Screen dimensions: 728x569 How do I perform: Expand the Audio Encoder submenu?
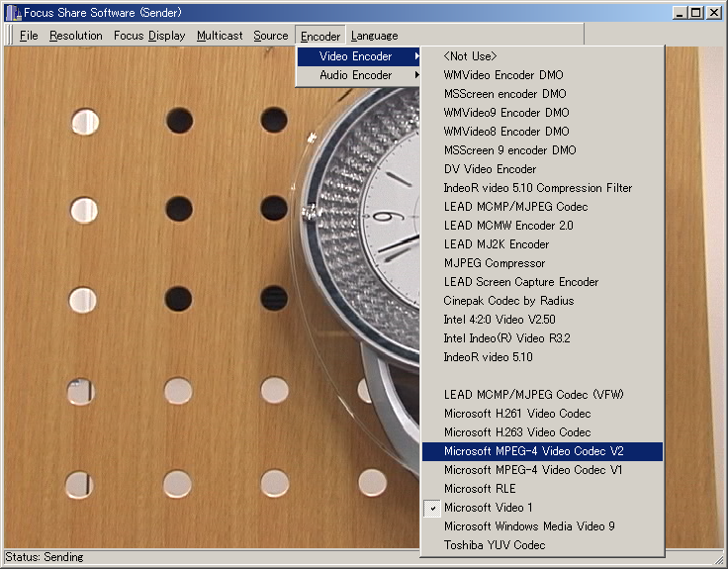point(358,75)
